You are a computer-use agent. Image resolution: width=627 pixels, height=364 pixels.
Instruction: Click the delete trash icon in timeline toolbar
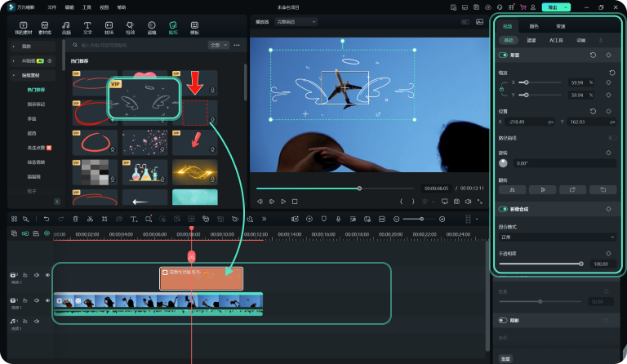coord(75,219)
